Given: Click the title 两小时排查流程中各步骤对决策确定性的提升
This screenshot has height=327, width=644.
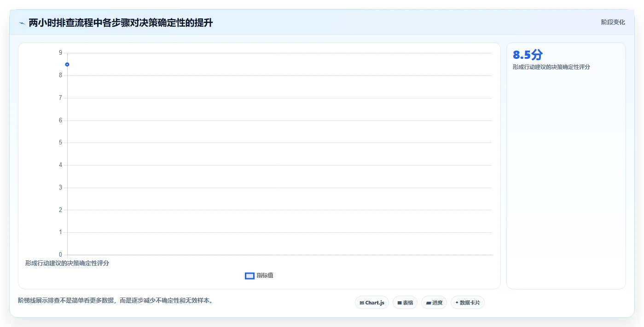Looking at the screenshot, I should 121,23.
